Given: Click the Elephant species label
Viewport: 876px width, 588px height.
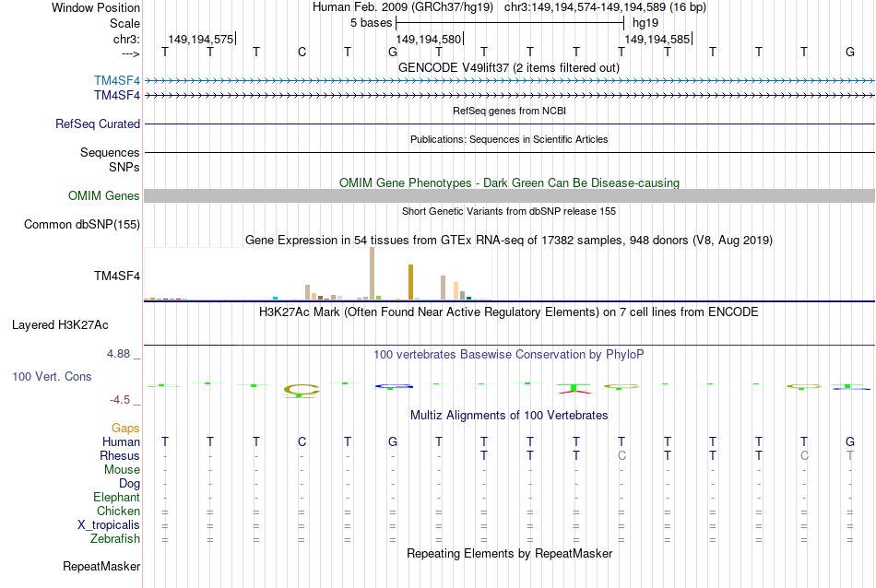Looking at the screenshot, I should tap(116, 497).
